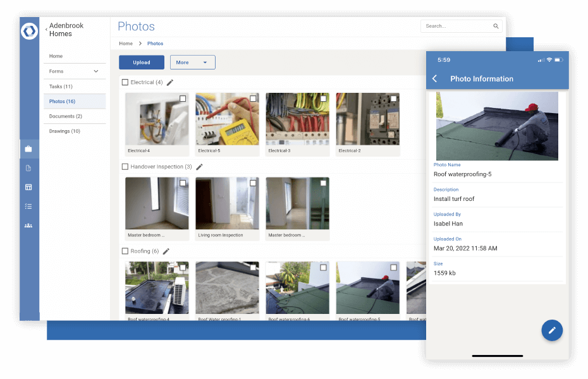Click the pencil edit icon next to Roofing
The height and width of the screenshot is (379, 588).
coord(166,251)
